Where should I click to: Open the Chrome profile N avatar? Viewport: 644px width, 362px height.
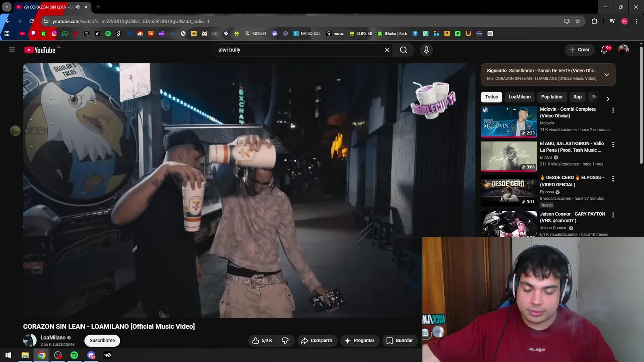(624, 21)
